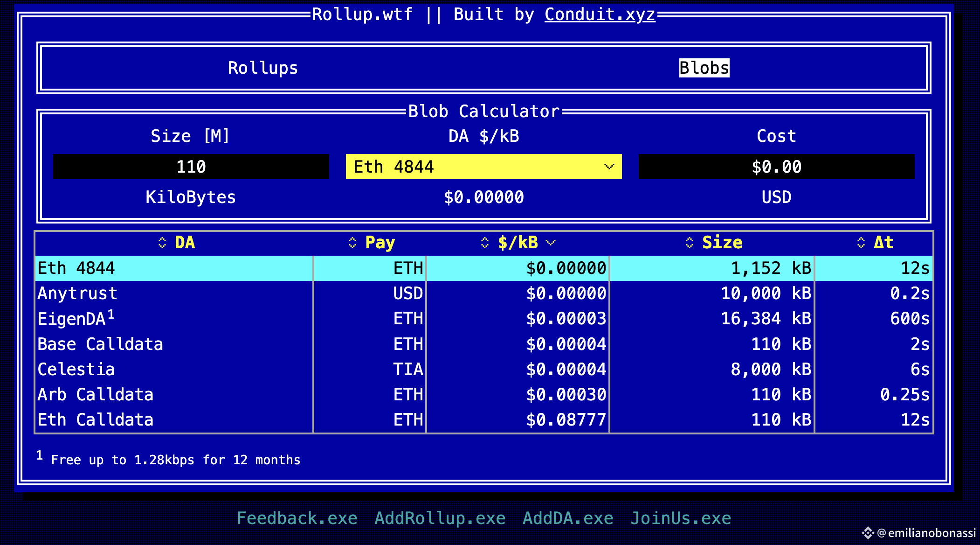
Task: Toggle the $/kB descending sort chevron
Action: (551, 243)
